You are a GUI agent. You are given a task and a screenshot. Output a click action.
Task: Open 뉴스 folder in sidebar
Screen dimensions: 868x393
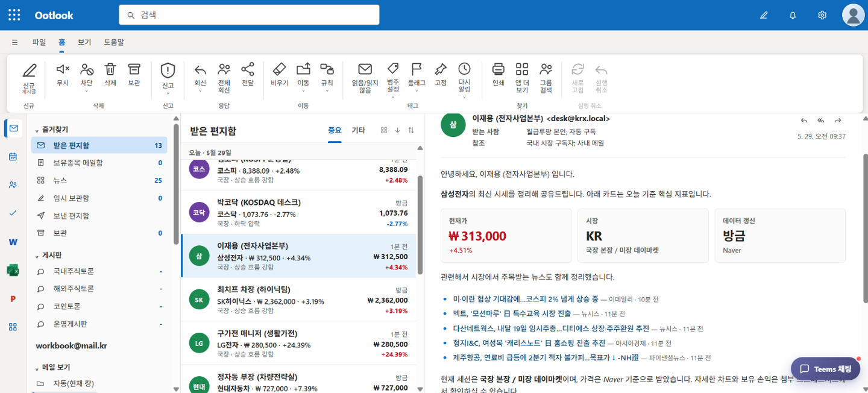99,180
